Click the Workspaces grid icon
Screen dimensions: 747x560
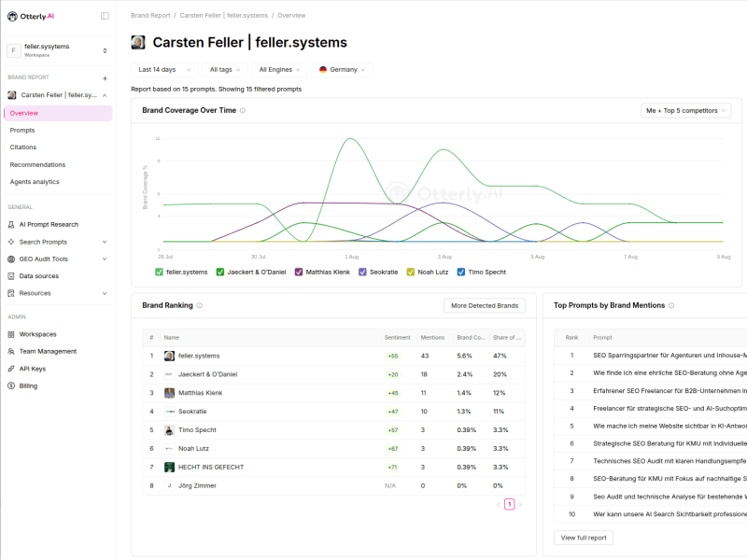point(11,334)
